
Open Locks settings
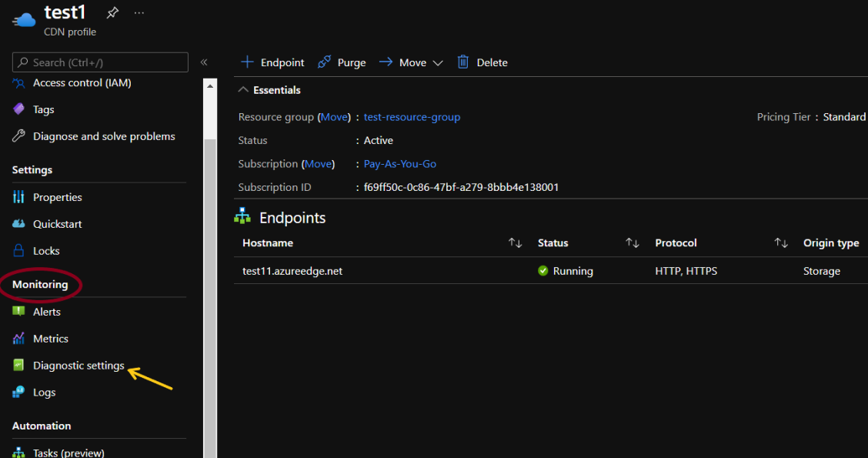click(45, 251)
